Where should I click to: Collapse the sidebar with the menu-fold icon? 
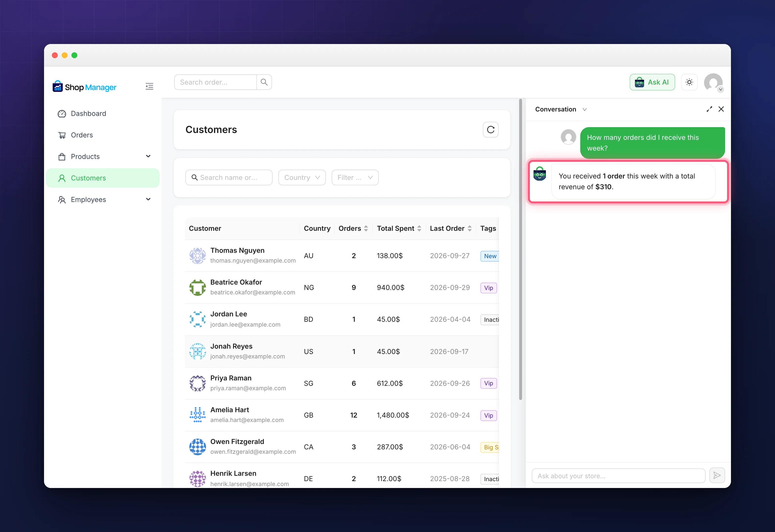149,87
